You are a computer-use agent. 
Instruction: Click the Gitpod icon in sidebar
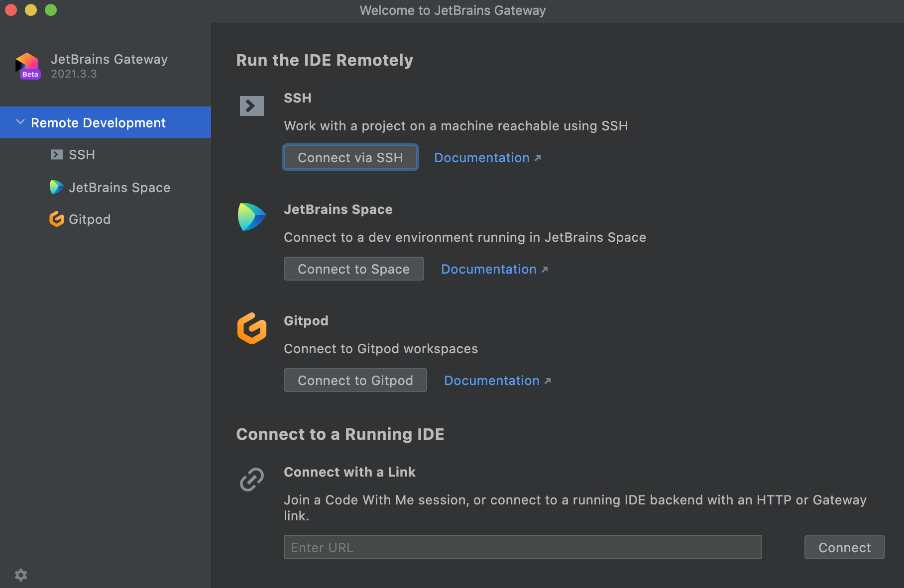point(56,219)
